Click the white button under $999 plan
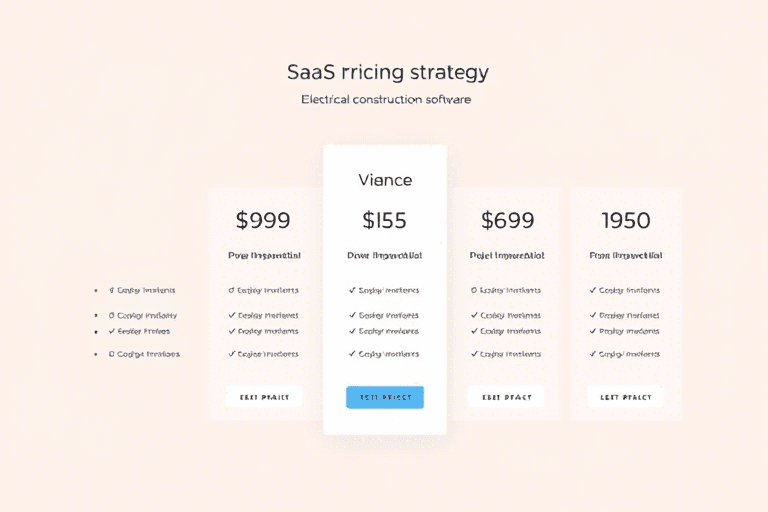The width and height of the screenshot is (768, 512). [264, 397]
